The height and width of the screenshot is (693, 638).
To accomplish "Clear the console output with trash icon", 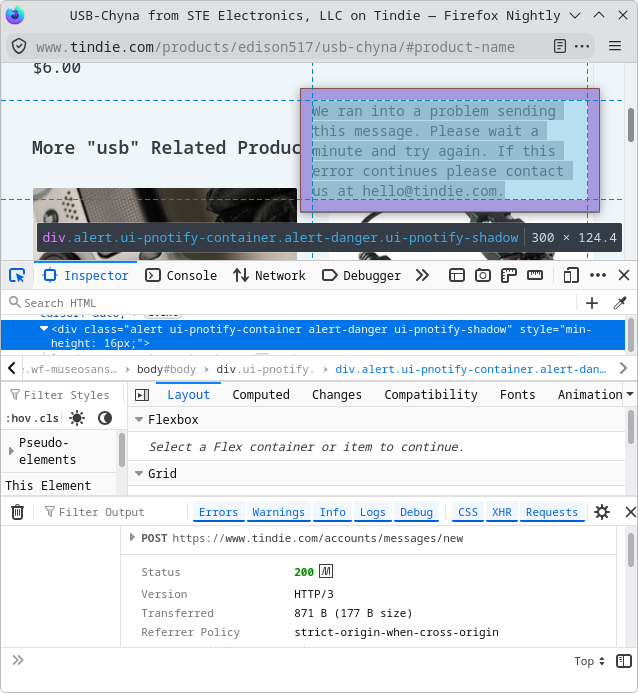I will point(17,512).
